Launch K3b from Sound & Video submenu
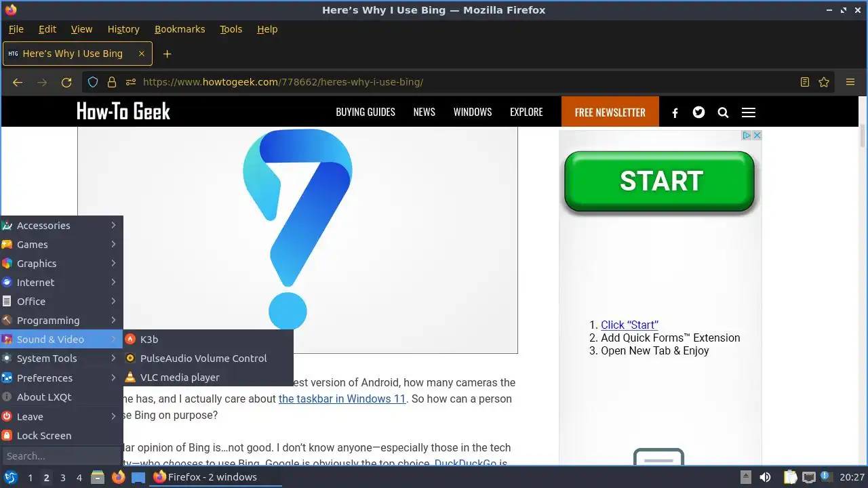 208,340
